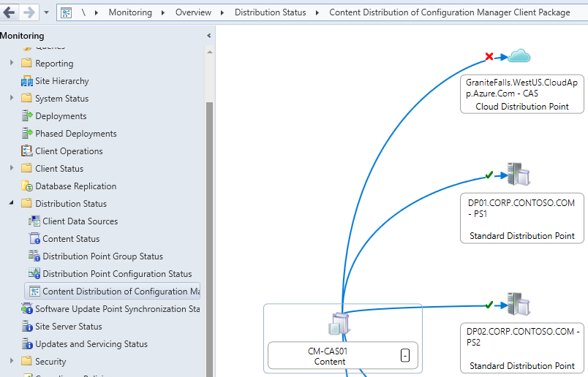Click the Content Status icon

[x=34, y=238]
